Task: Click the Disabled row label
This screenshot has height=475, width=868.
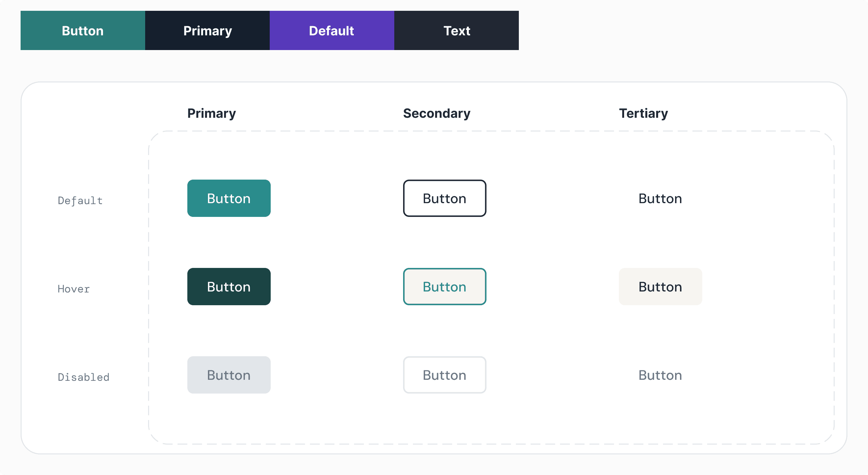Action: 84,377
